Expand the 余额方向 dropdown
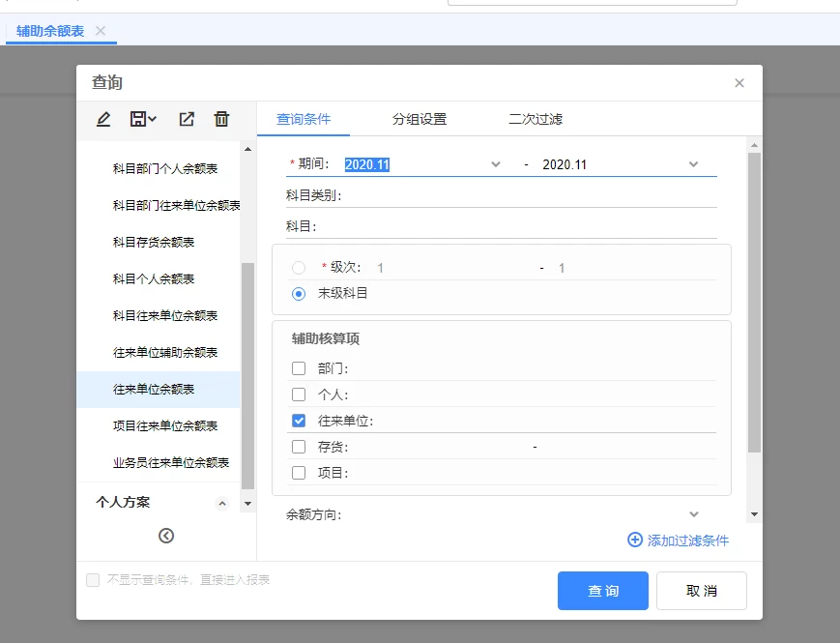840x643 pixels. [x=693, y=514]
